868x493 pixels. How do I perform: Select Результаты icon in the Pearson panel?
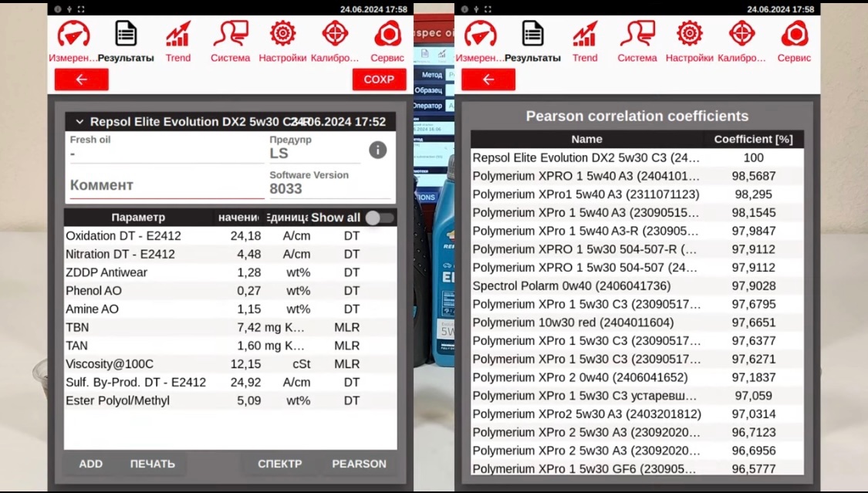pos(532,34)
